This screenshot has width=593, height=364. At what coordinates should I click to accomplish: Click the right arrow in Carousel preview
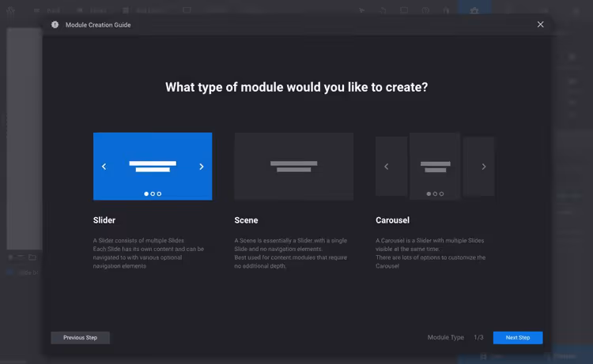point(483,167)
